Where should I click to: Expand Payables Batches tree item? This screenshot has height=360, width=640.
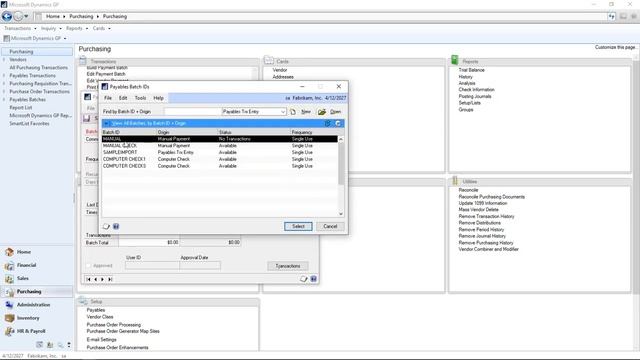tap(4, 100)
